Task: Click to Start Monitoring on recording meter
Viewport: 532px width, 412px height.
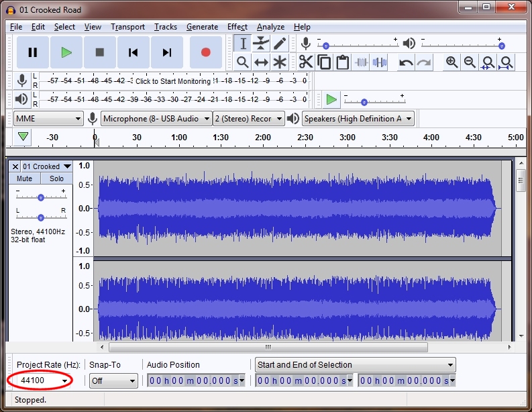Action: click(173, 81)
